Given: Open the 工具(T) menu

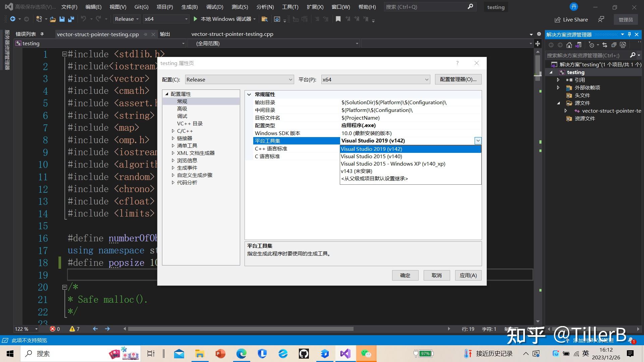Looking at the screenshot, I should pyautogui.click(x=290, y=7).
